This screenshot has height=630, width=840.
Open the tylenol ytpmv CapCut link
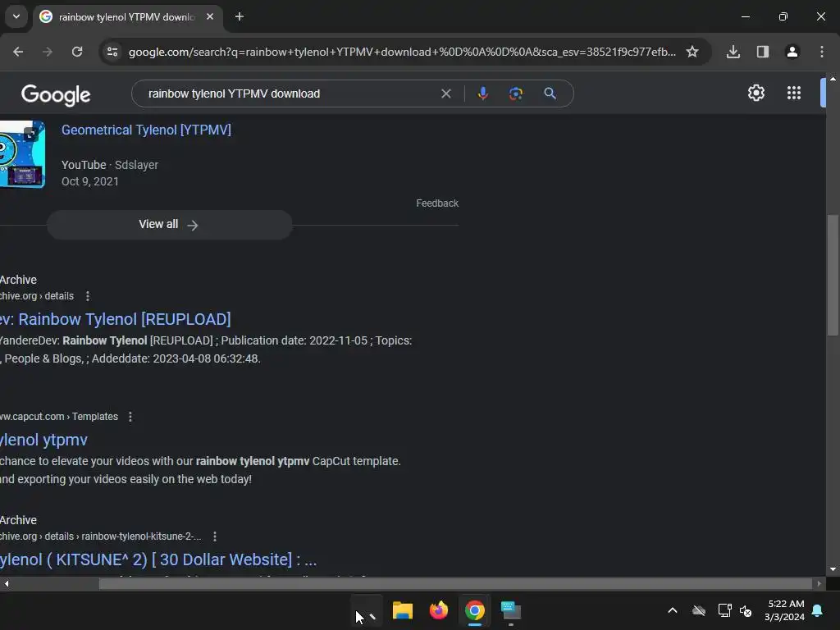43,440
